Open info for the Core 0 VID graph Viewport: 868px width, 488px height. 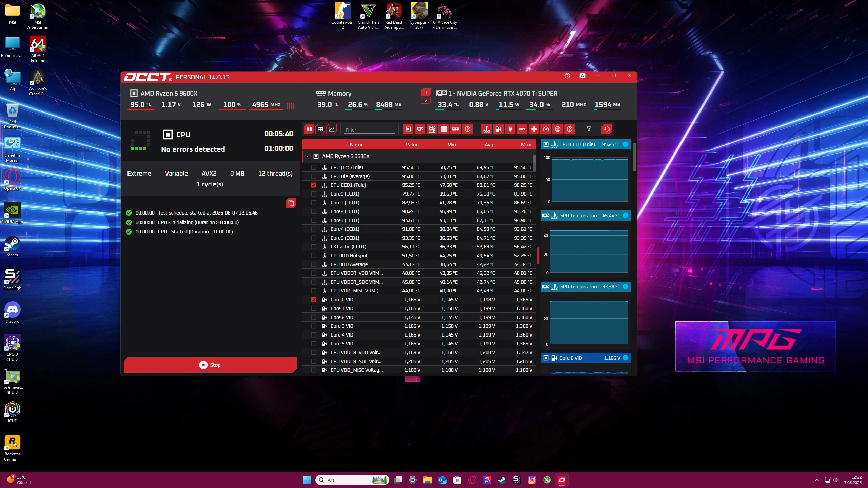point(626,358)
